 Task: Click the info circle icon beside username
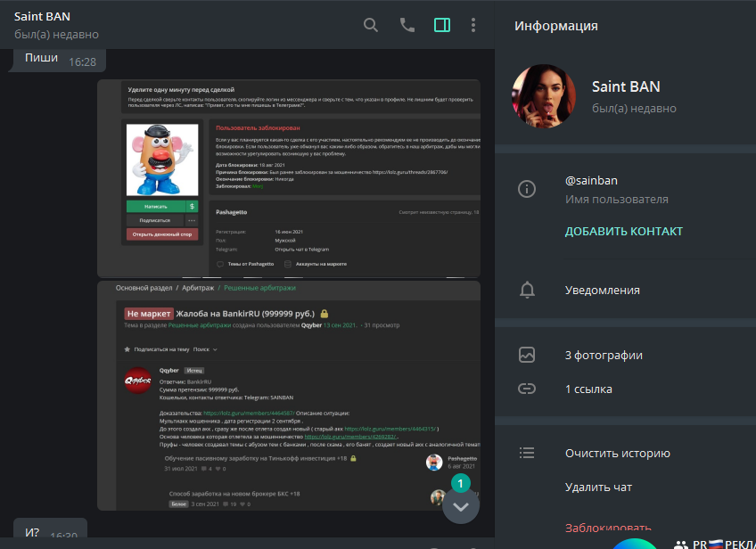coord(527,188)
